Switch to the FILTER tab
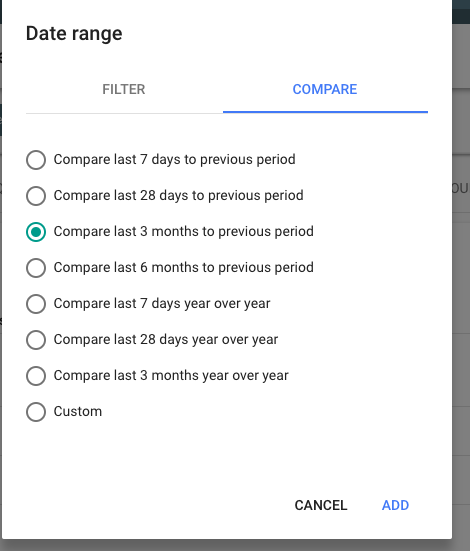The image size is (470, 551). [x=124, y=89]
